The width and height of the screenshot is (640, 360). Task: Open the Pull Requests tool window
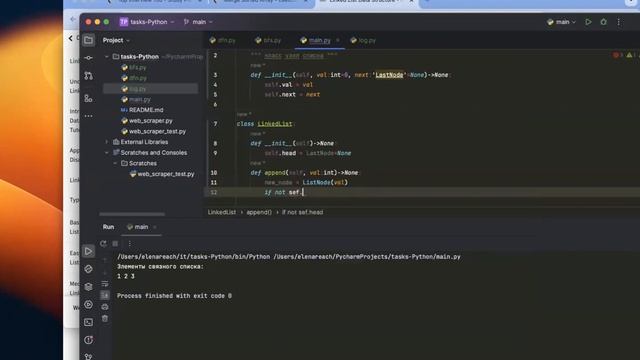[88, 76]
